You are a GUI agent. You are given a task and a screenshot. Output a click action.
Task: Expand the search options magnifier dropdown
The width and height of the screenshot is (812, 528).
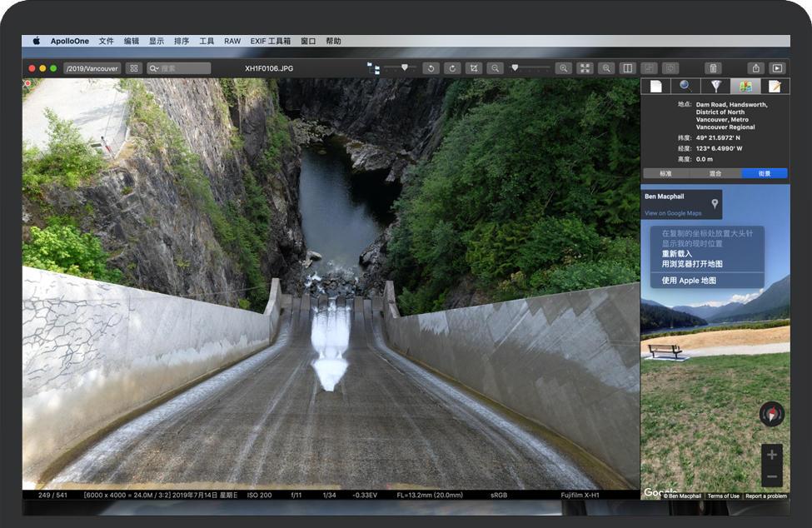pos(155,68)
